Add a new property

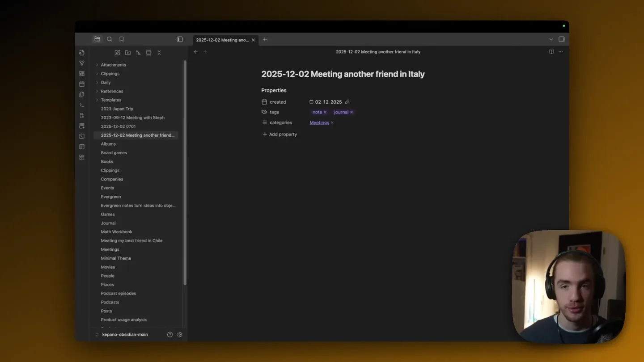coord(280,134)
